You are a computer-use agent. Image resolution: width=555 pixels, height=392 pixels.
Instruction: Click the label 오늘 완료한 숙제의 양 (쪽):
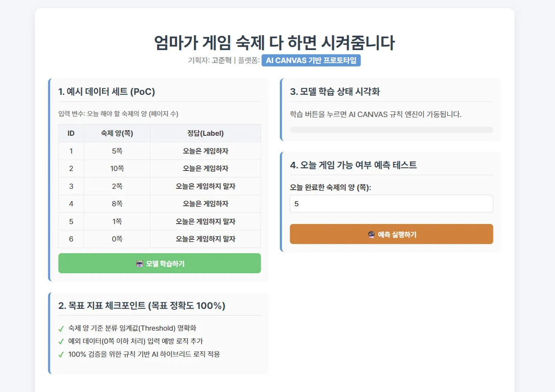click(x=330, y=187)
